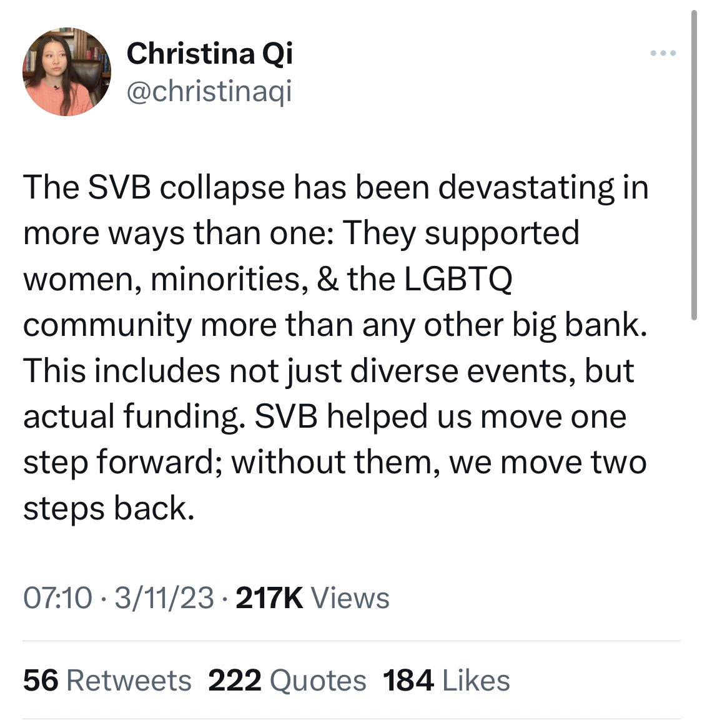
Task: Show the list of Retweets
Action: tap(129, 680)
